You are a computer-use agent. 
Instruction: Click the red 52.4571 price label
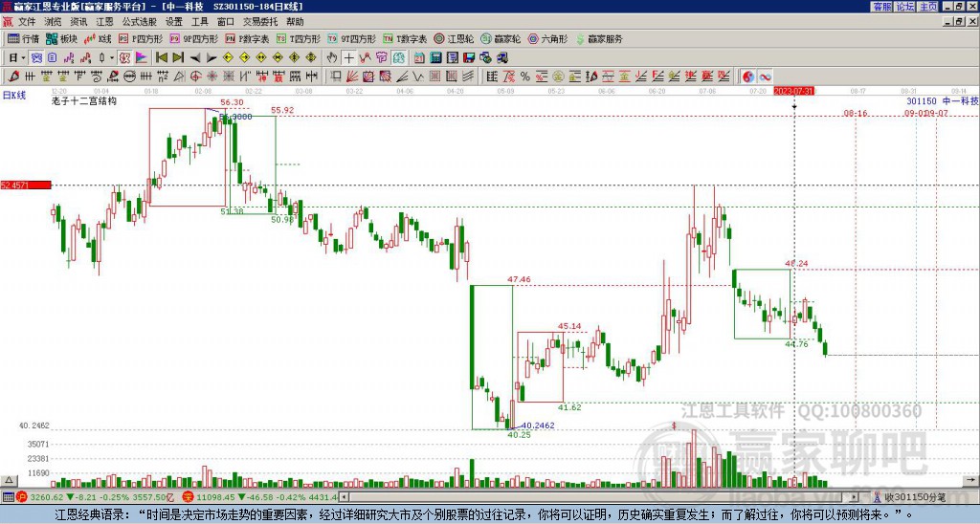(26, 185)
